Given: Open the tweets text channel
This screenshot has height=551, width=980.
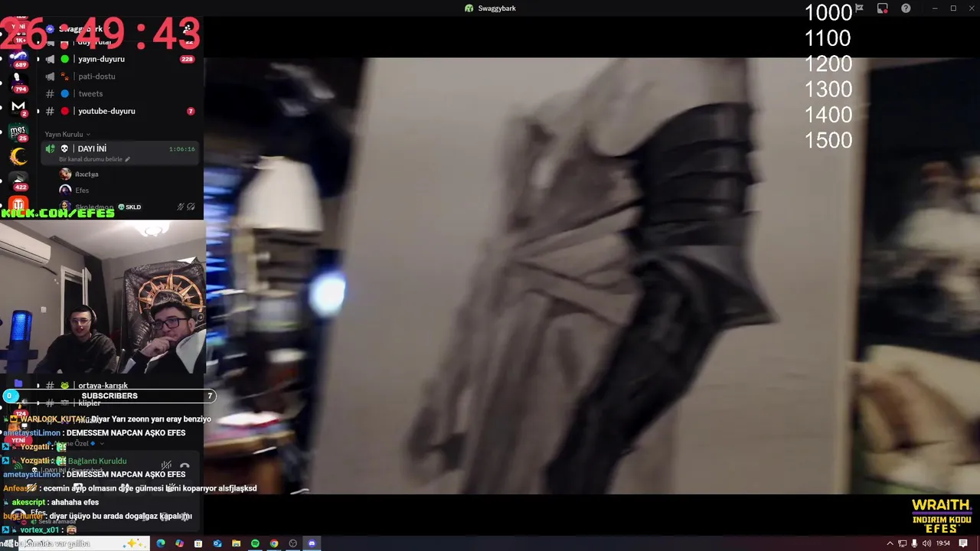Looking at the screenshot, I should (119, 93).
